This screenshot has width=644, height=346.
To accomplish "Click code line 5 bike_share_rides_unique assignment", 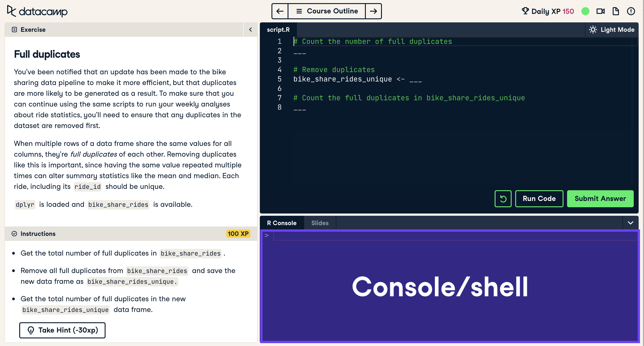I will pyautogui.click(x=358, y=79).
